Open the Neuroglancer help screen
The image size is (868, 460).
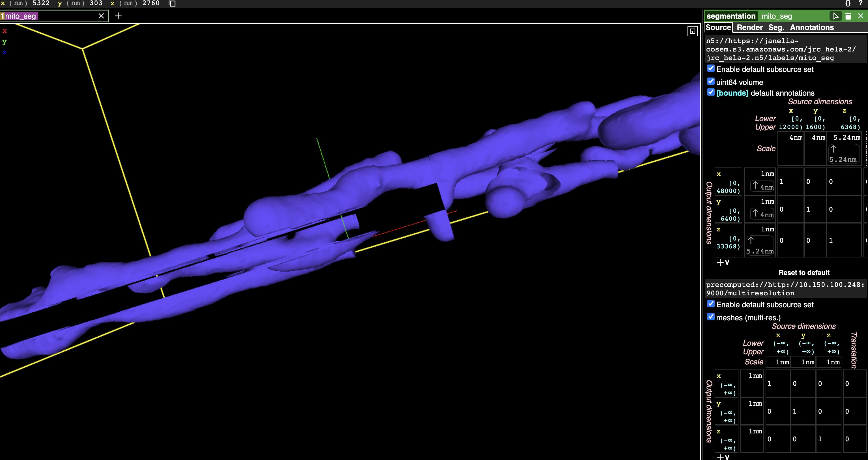click(861, 4)
